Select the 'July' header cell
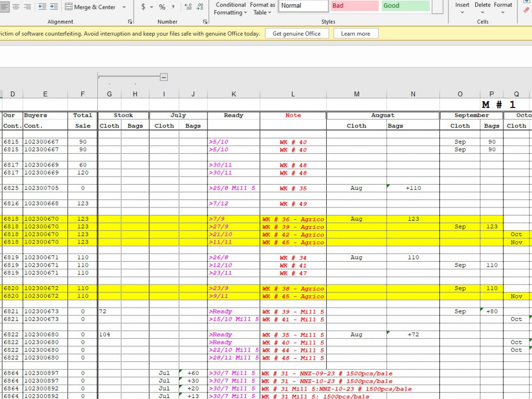The image size is (532, 399). point(178,115)
